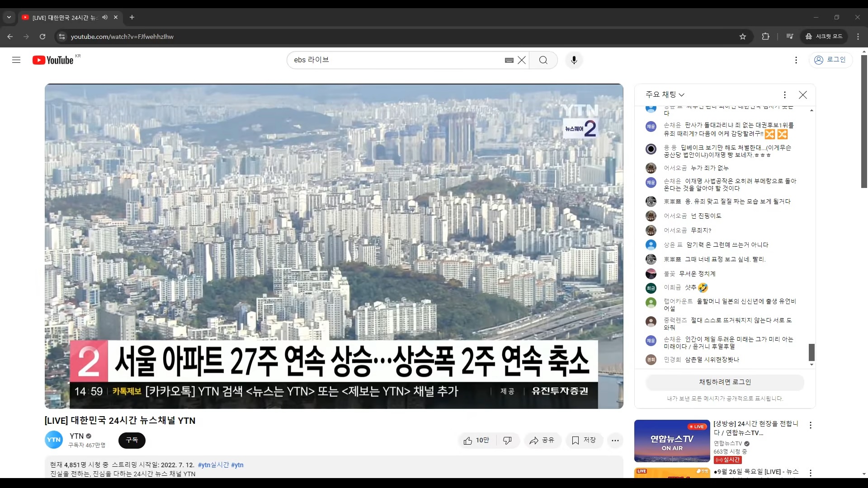Viewport: 868px width, 488px height.
Task: Open the tab search dropdown arrow
Action: pyautogui.click(x=9, y=17)
